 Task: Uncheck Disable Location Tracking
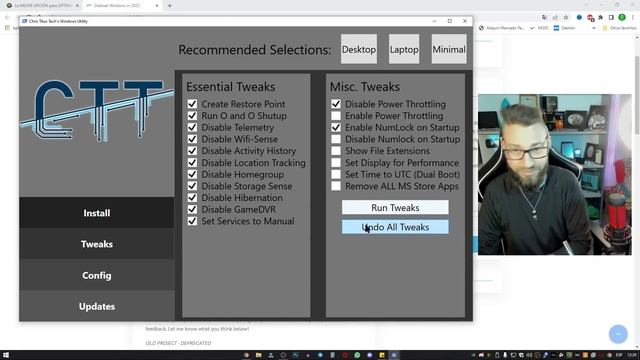click(192, 162)
